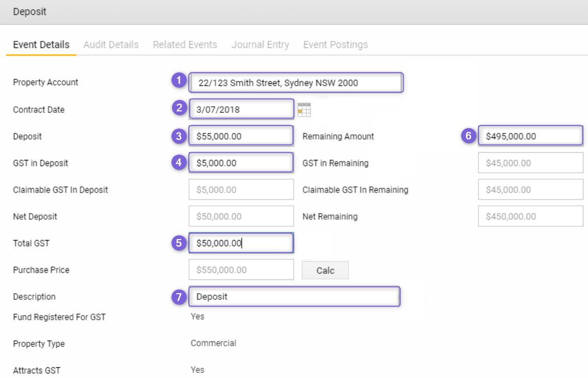The image size is (588, 378).
Task: Select the Fund Registered For GST label
Action: [59, 317]
